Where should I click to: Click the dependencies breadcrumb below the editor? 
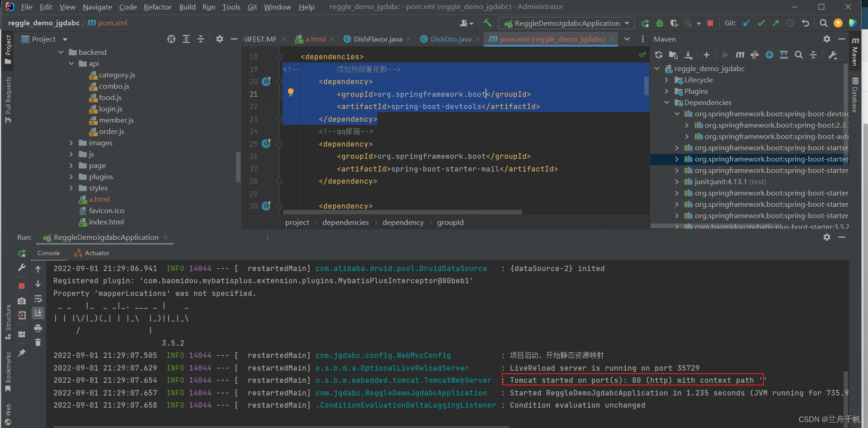[x=345, y=222]
